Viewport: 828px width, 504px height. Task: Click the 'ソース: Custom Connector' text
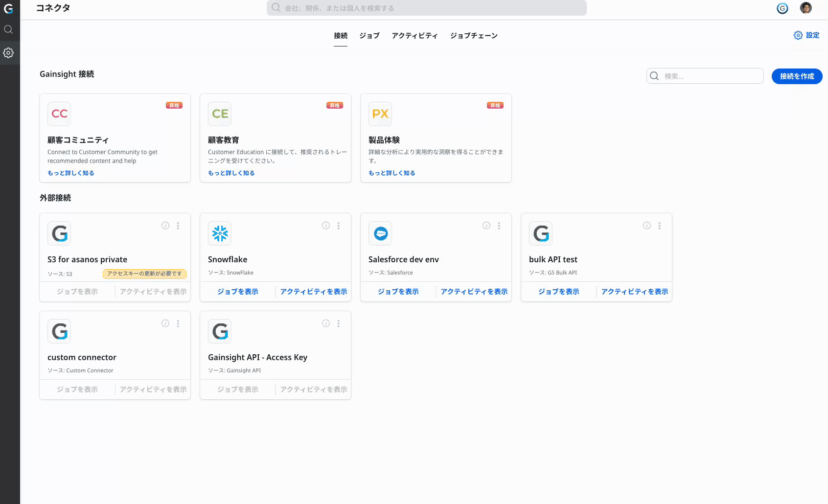[x=80, y=370]
